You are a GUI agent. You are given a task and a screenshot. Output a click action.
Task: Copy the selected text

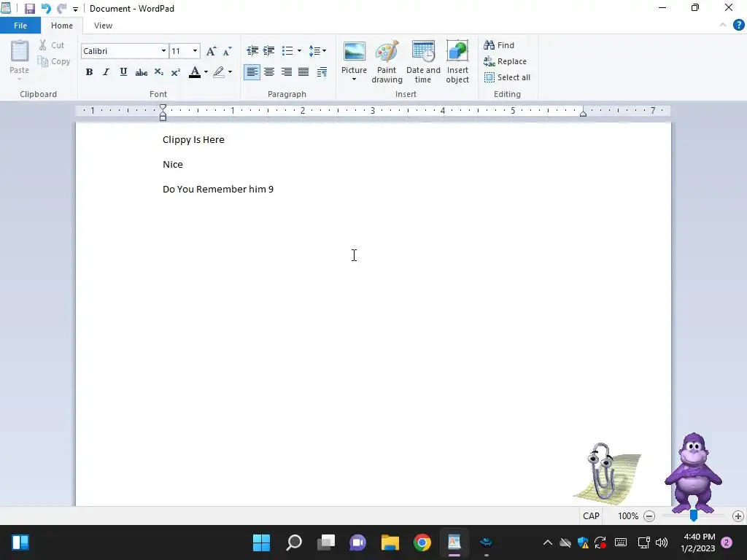tap(54, 61)
